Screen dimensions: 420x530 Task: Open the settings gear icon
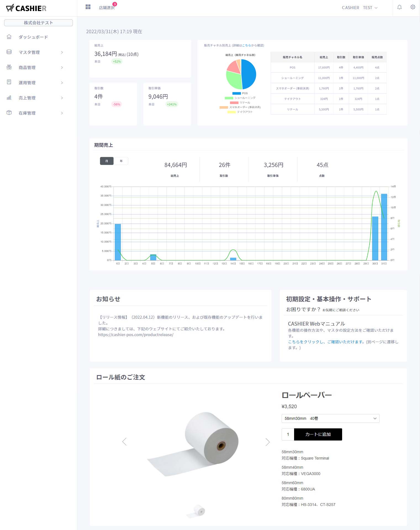click(x=413, y=7)
